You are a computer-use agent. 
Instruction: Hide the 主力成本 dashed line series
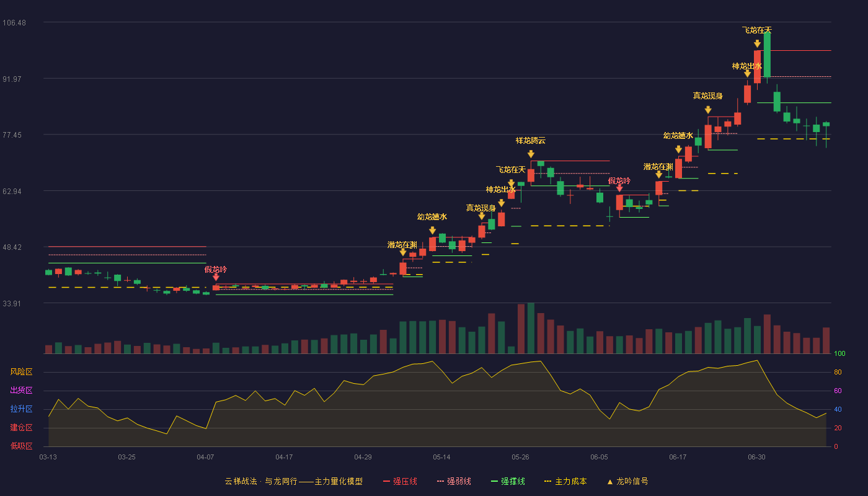tap(565, 481)
